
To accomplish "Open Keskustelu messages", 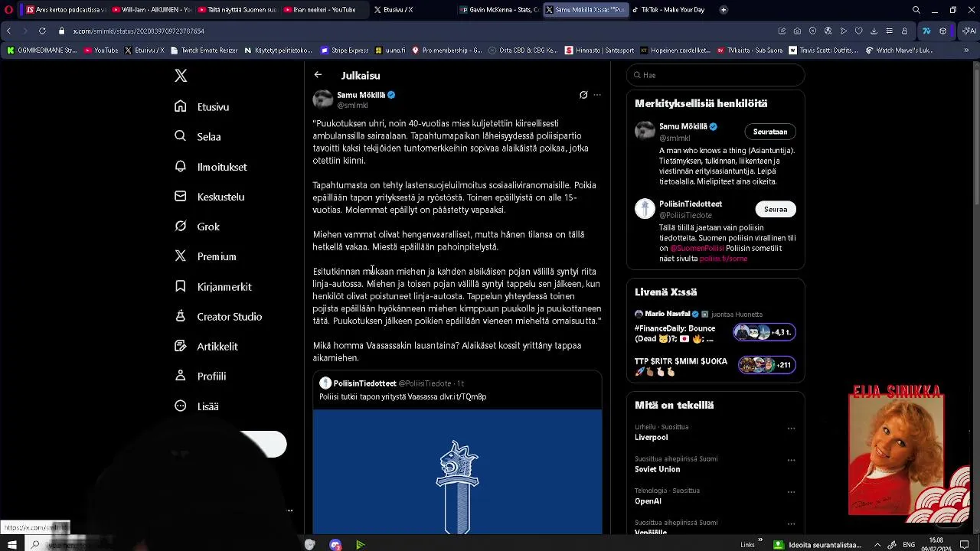I will pyautogui.click(x=209, y=197).
